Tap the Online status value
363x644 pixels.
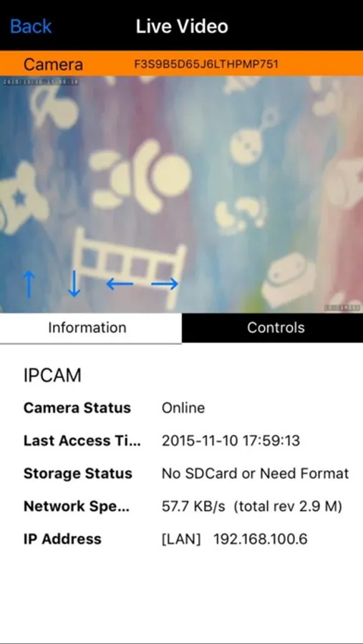(183, 408)
